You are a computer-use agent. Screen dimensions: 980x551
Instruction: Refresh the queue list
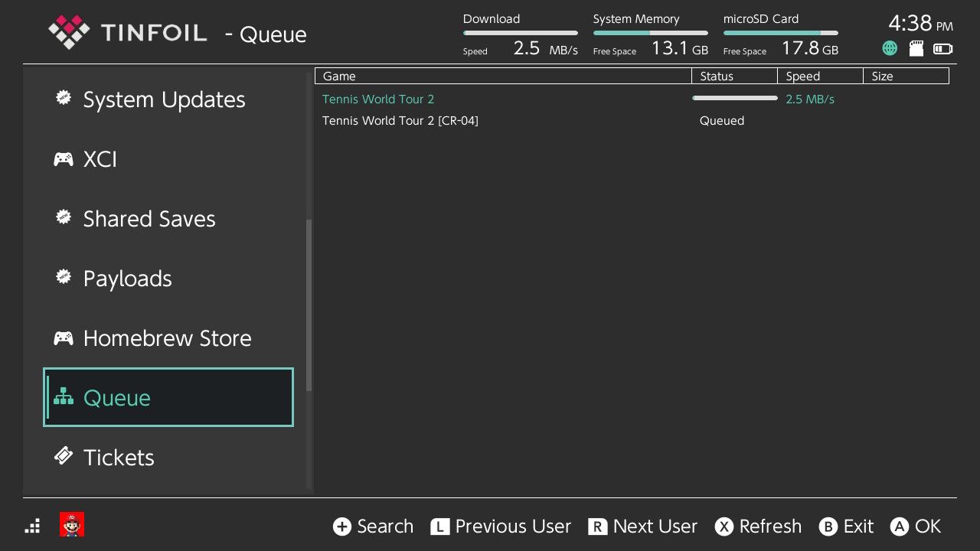pos(770,527)
